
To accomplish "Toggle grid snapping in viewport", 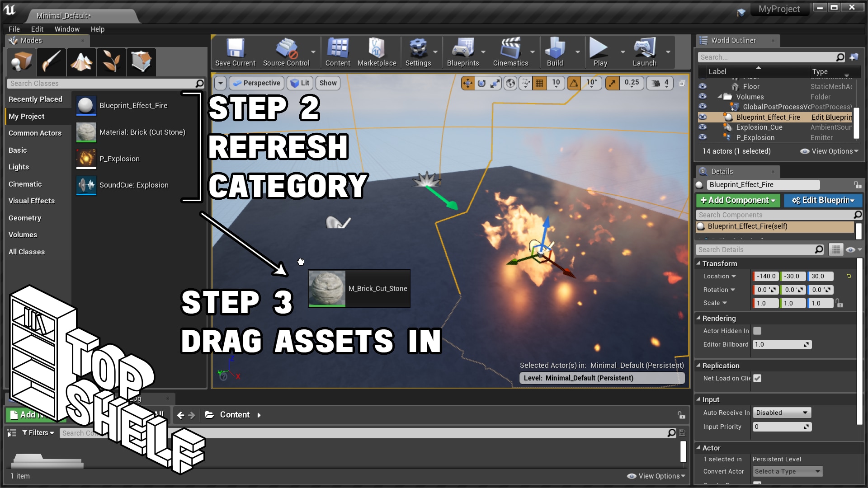I will pos(539,83).
